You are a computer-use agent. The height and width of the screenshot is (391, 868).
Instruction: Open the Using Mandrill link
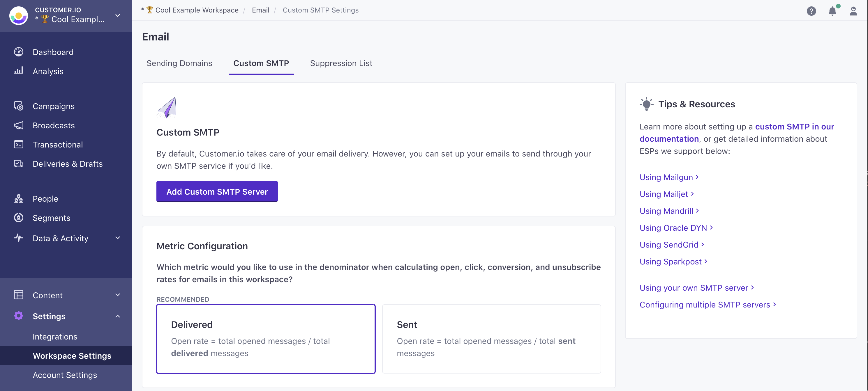pos(669,211)
